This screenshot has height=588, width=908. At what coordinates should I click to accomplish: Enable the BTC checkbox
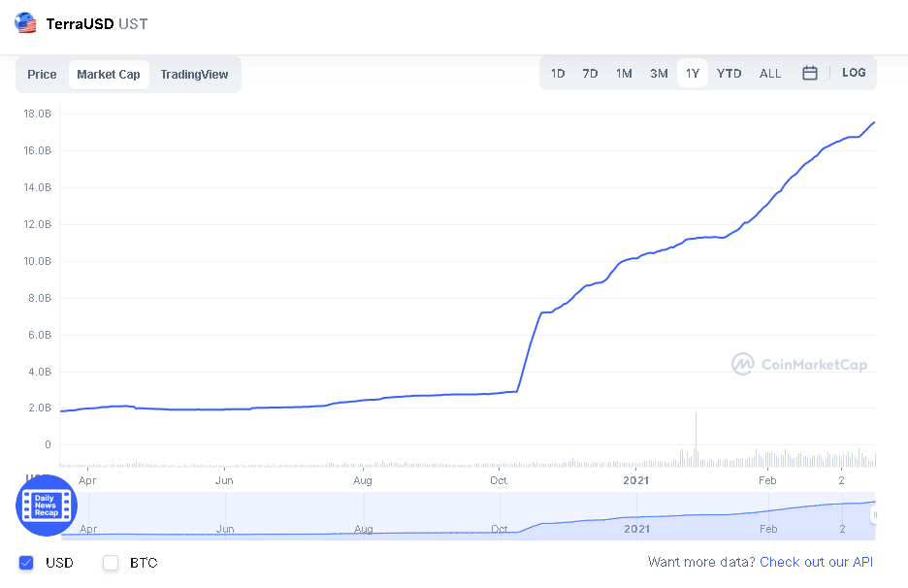[x=110, y=563]
